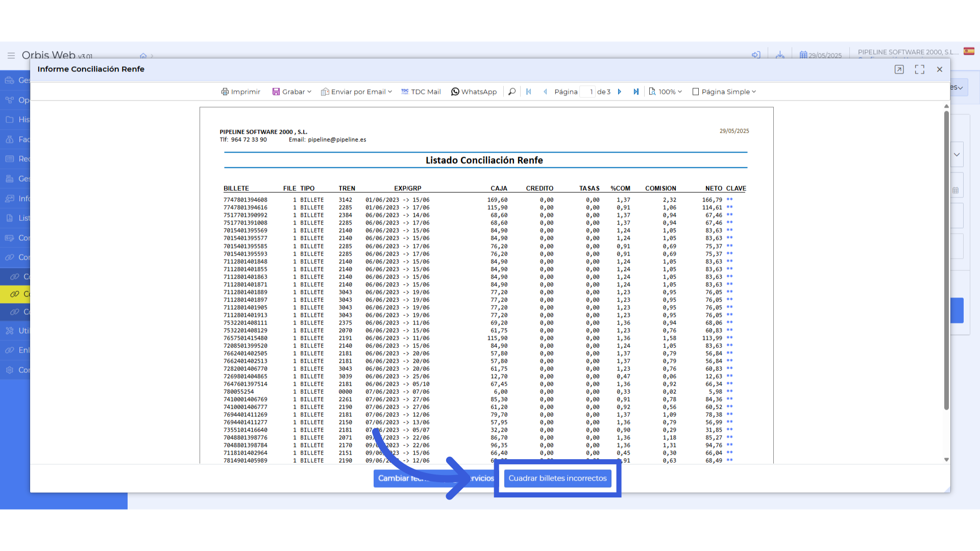
Task: Open the Enl sidebar menu item
Action: pos(15,350)
